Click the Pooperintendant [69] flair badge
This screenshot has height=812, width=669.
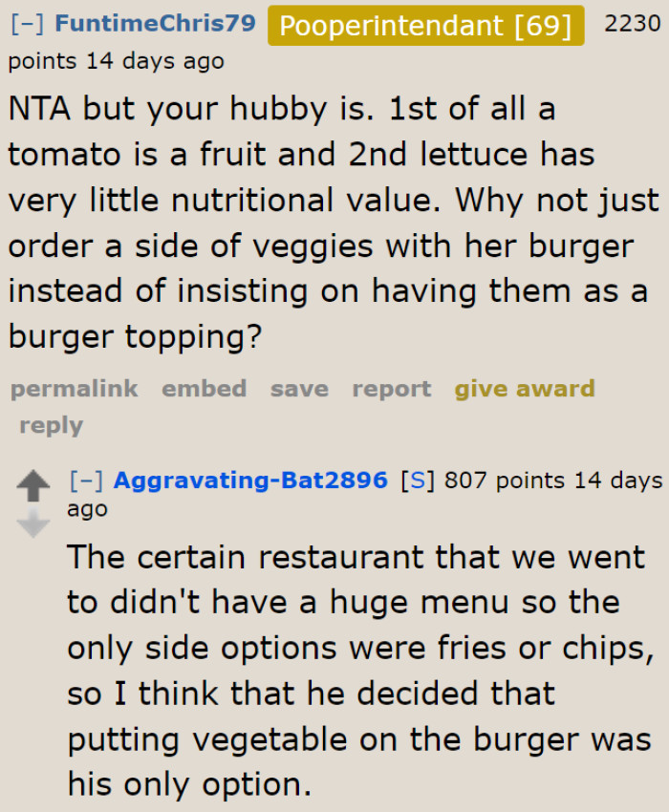(426, 26)
